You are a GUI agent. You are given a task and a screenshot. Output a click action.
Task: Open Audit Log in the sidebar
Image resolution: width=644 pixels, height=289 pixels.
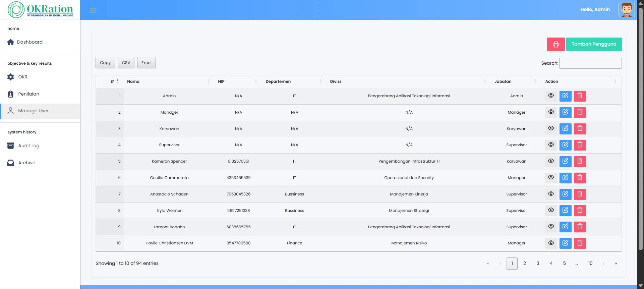[40, 146]
